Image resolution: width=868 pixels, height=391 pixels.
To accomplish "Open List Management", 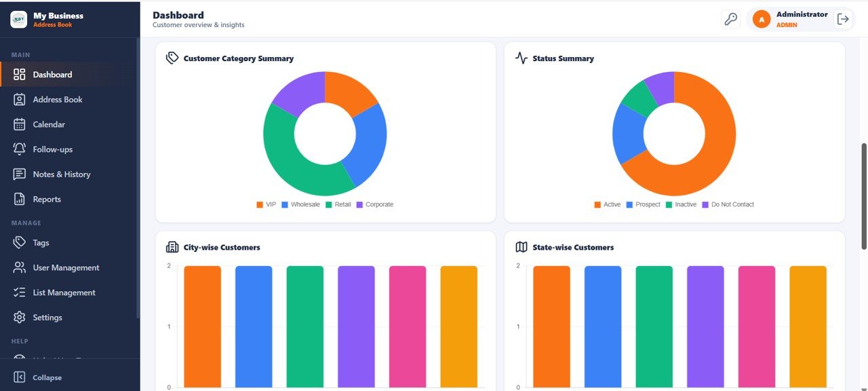I will (x=69, y=293).
